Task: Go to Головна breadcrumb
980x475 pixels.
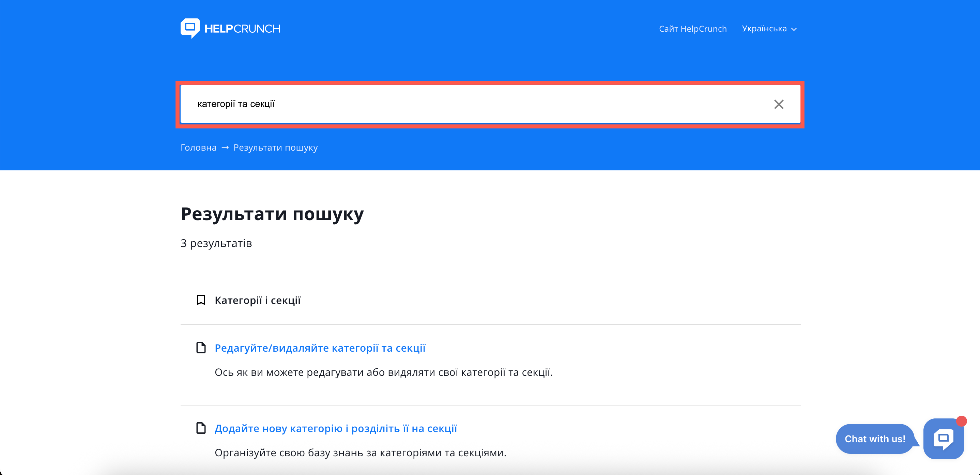Action: (198, 148)
